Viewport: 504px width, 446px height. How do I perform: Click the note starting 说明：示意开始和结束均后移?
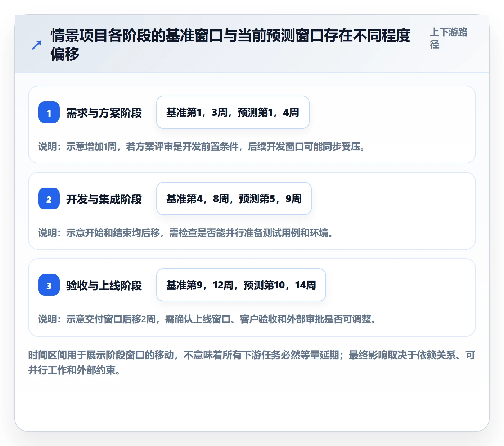[186, 233]
